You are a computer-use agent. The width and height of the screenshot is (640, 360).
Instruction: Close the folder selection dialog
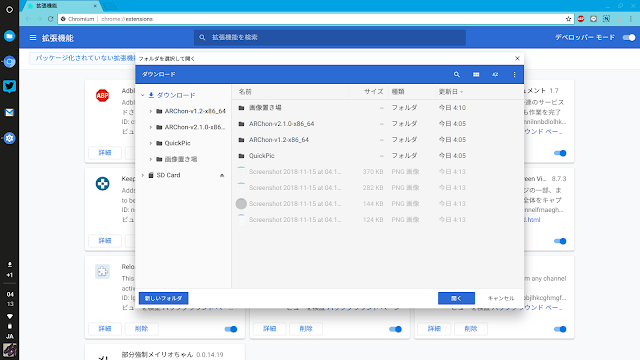(517, 58)
